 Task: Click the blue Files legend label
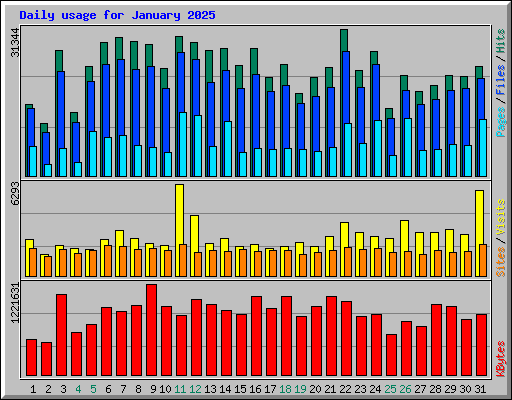point(501,80)
